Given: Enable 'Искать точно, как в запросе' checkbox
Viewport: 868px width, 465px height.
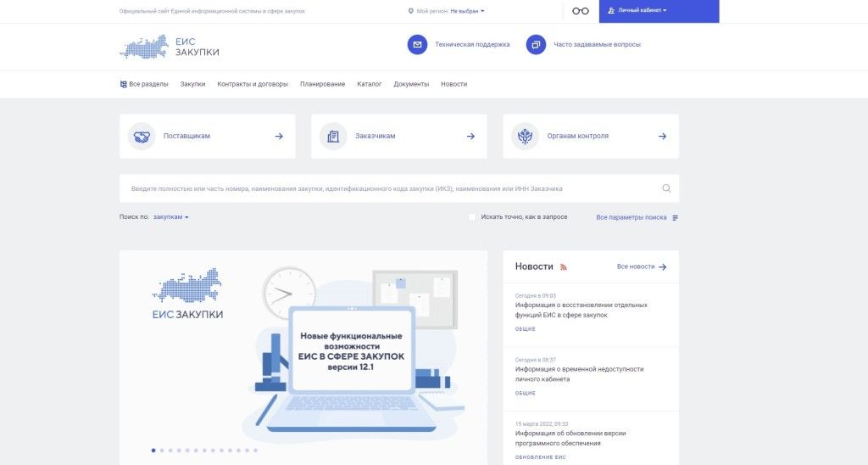Looking at the screenshot, I should click(472, 217).
